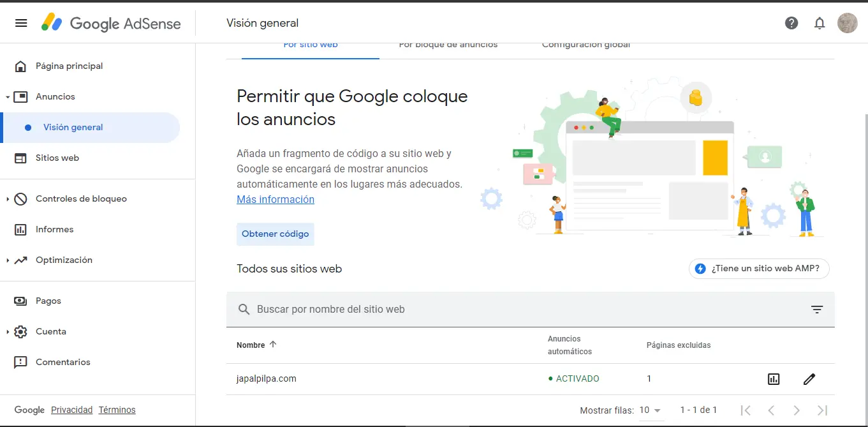Click the Cuenta gear icon
The height and width of the screenshot is (427, 868).
[20, 332]
